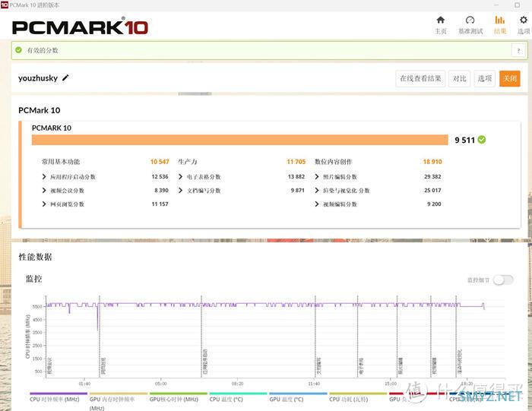The image size is (532, 411).
Task: Click the Digital Content Creation score 18 910
Action: pos(432,162)
